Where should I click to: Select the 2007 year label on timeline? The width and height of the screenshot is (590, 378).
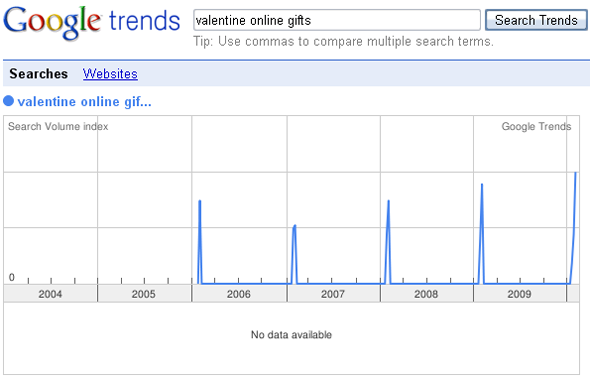[x=333, y=294]
